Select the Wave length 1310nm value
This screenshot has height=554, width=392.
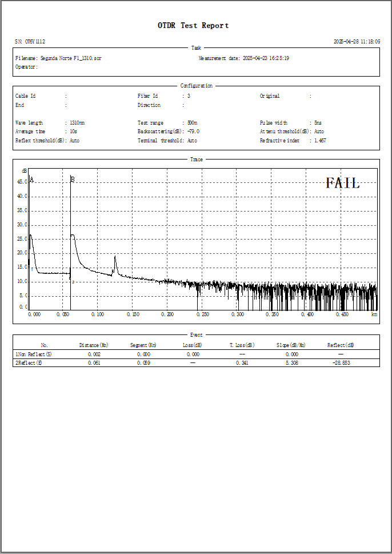pyautogui.click(x=77, y=123)
